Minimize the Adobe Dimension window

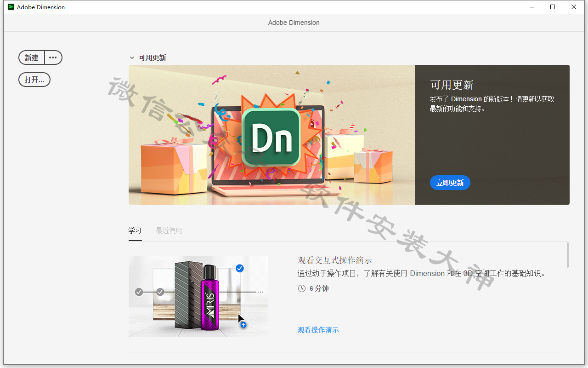pos(531,7)
